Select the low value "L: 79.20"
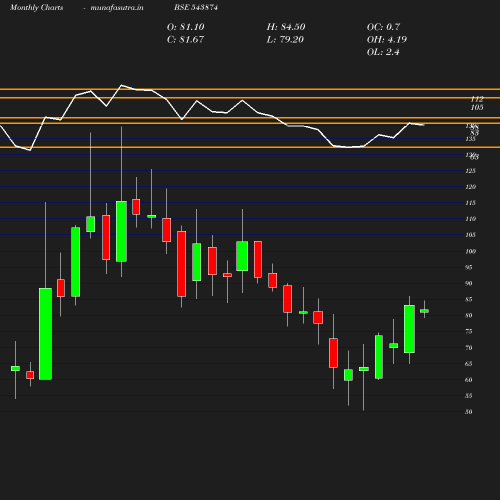The width and height of the screenshot is (500, 500). click(285, 39)
